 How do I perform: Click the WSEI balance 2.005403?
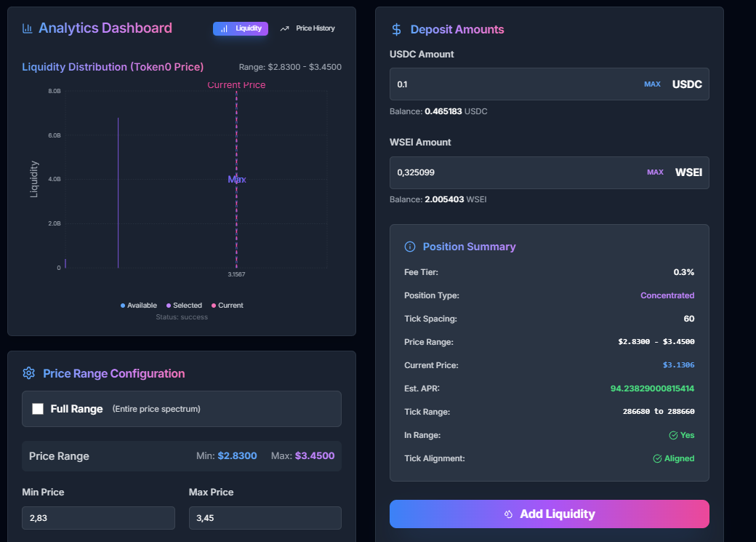[444, 199]
